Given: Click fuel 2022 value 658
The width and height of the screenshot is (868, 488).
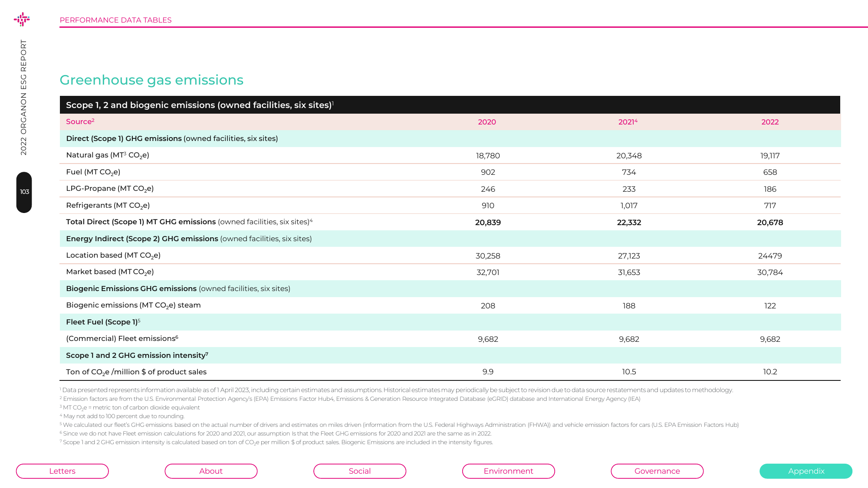Looking at the screenshot, I should (x=770, y=172).
